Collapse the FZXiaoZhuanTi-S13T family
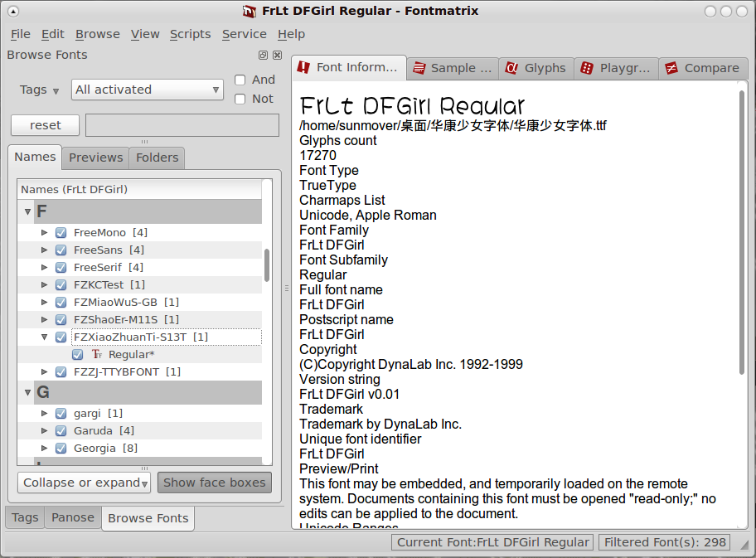 [45, 337]
